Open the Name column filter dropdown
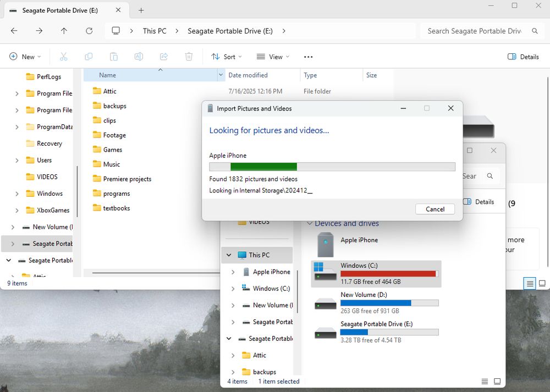Screen dimensions: 550x392 (x=221, y=75)
